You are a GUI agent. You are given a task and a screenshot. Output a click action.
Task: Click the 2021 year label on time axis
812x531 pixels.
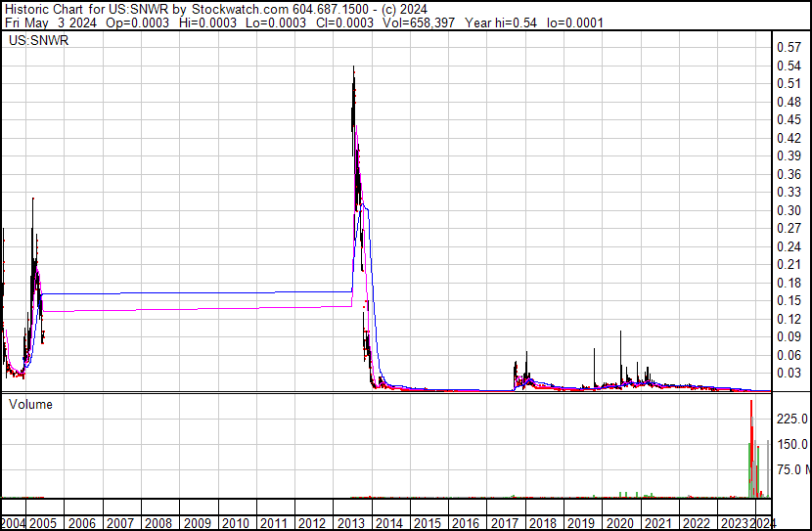(x=658, y=524)
